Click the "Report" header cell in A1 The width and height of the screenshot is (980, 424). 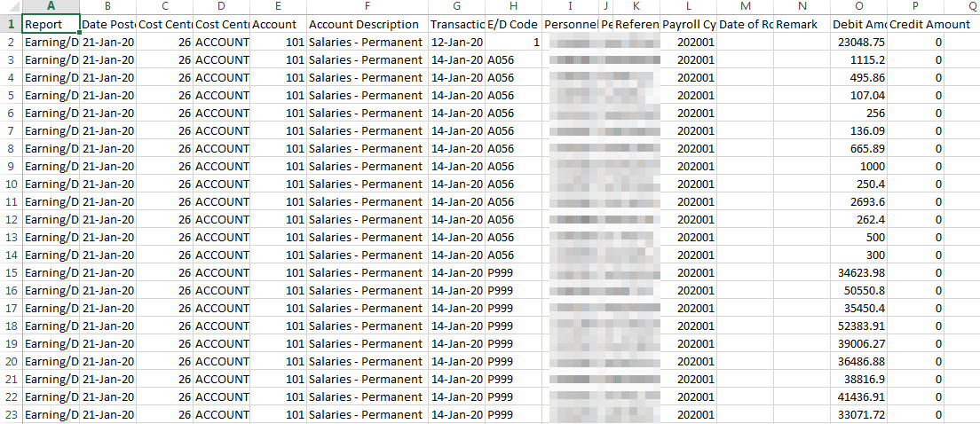pyautogui.click(x=51, y=24)
